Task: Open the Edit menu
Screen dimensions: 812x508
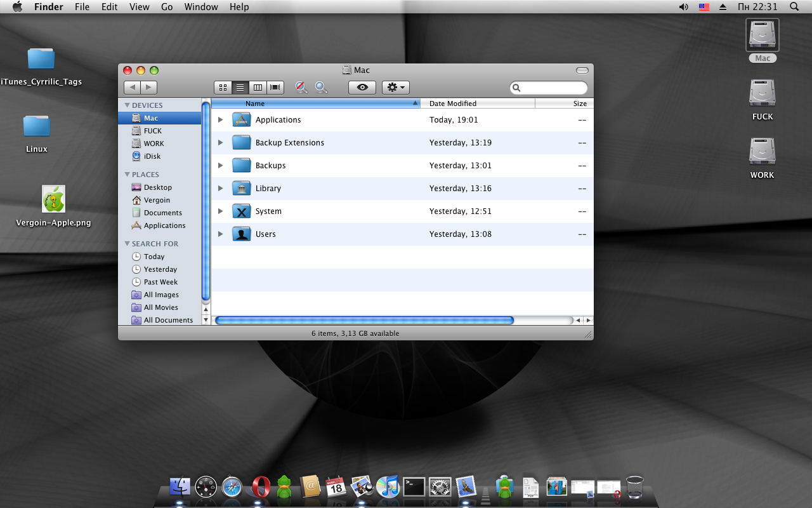Action: 110,7
